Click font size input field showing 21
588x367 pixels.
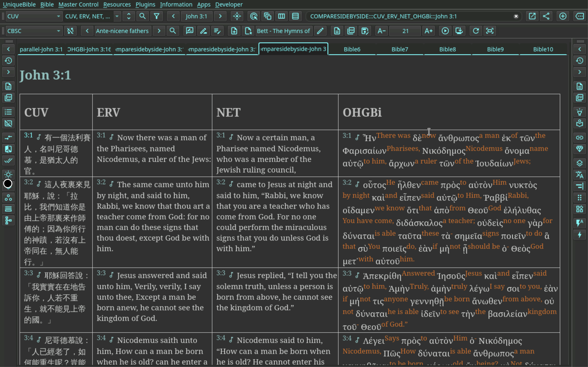pos(405,30)
